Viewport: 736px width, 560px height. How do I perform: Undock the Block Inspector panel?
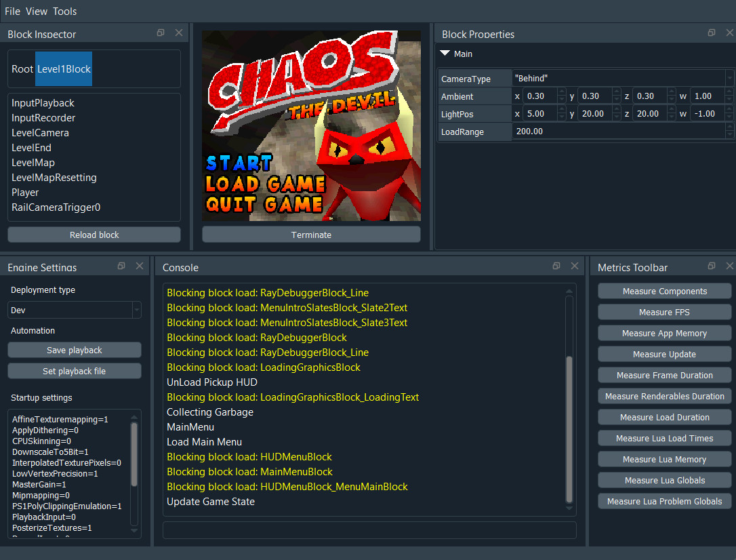pyautogui.click(x=161, y=33)
